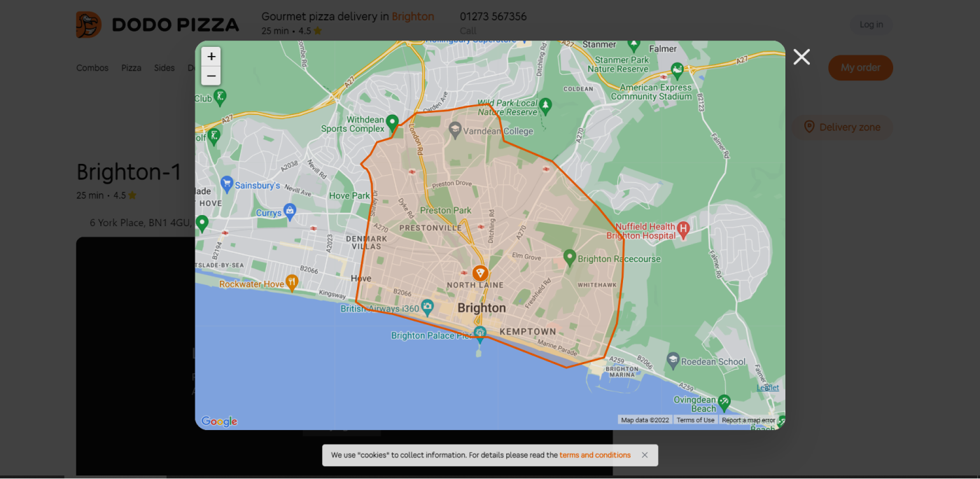
Task: Dismiss the cookies notification banner
Action: point(645,455)
